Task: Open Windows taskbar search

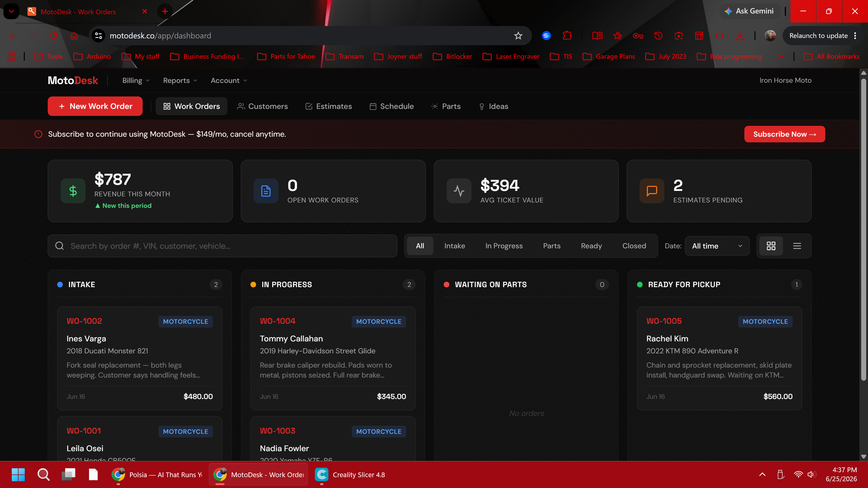Action: click(x=43, y=474)
